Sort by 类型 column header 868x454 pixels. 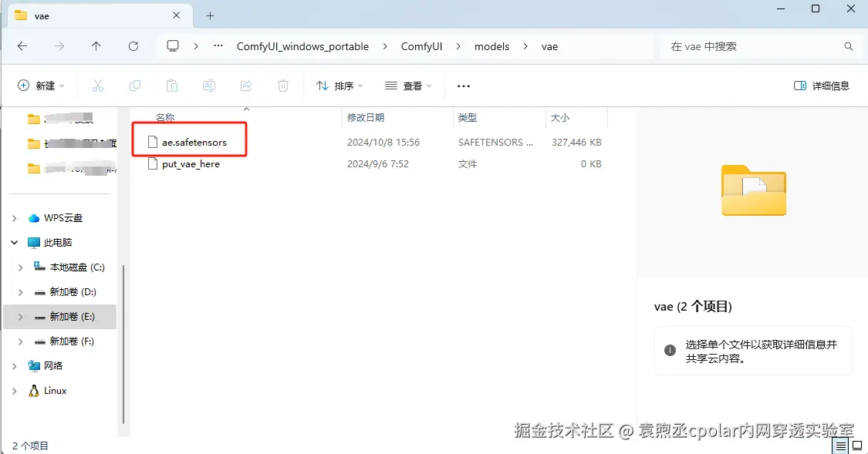[x=468, y=117]
